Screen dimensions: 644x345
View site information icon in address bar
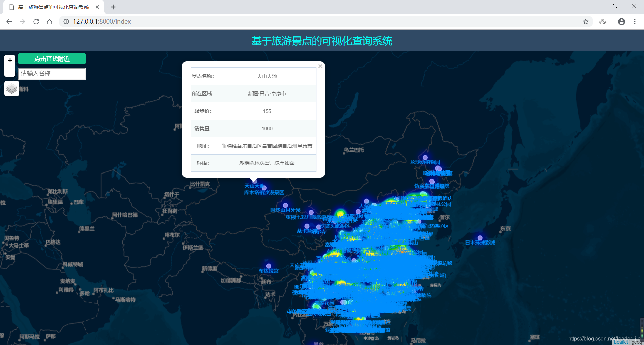tap(66, 22)
